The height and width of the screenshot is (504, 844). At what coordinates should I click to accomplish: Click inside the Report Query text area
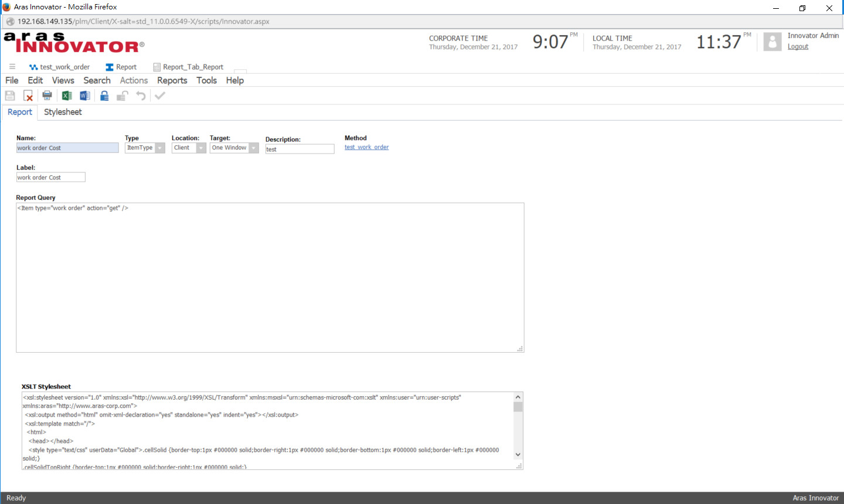click(x=270, y=278)
